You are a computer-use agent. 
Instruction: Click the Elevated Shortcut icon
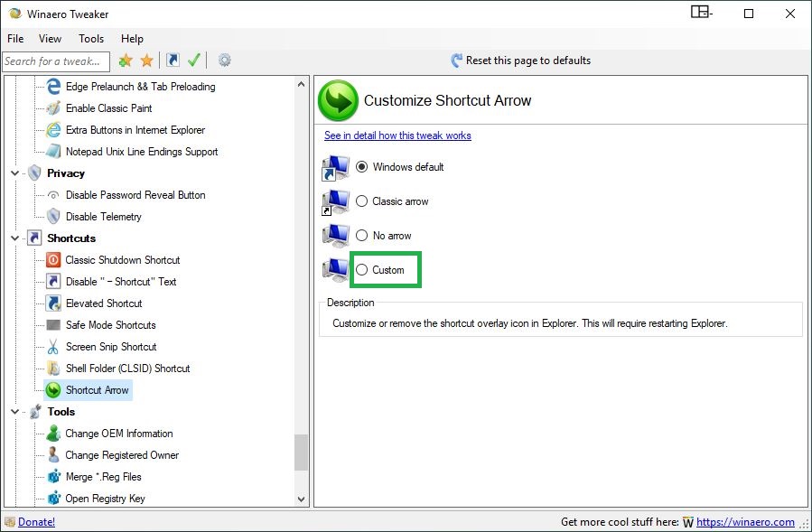click(53, 303)
